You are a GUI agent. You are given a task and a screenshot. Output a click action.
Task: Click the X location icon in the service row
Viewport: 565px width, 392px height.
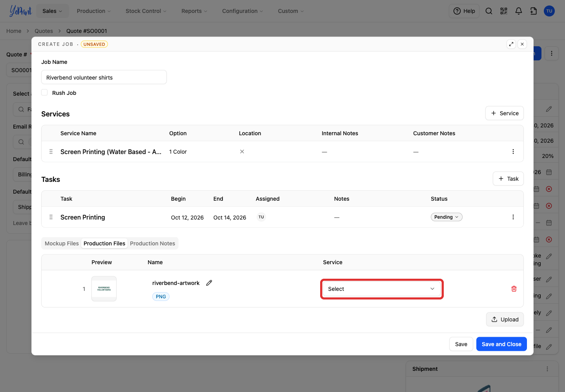pos(242,152)
